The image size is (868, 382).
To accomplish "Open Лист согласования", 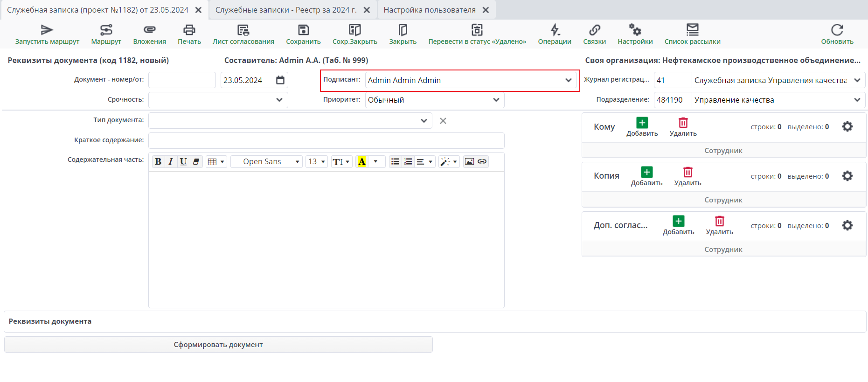I will 243,31.
